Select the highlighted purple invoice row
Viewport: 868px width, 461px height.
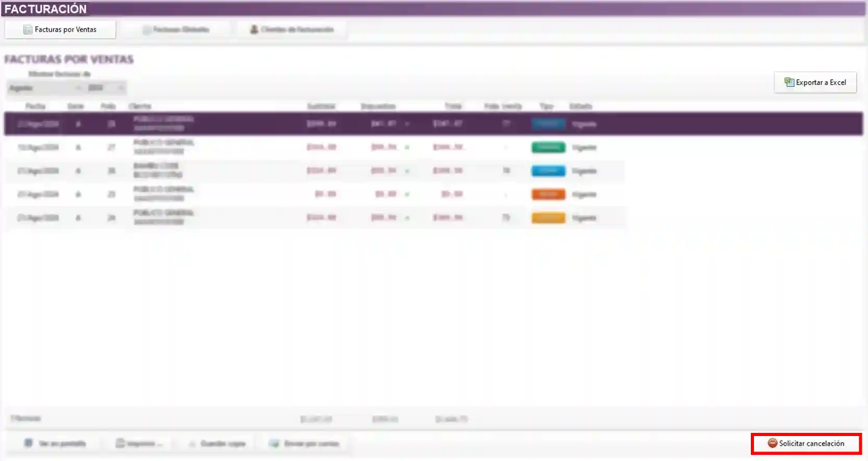click(433, 124)
